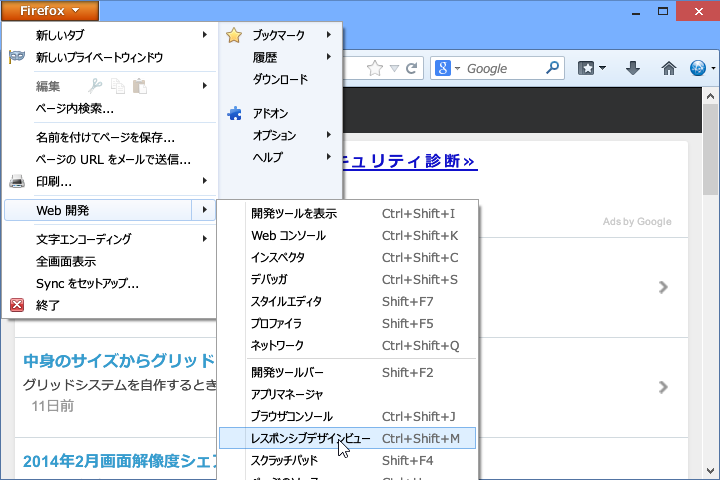This screenshot has height=480, width=720.
Task: Click the yellow star Bookmarks icon
Action: tap(234, 35)
